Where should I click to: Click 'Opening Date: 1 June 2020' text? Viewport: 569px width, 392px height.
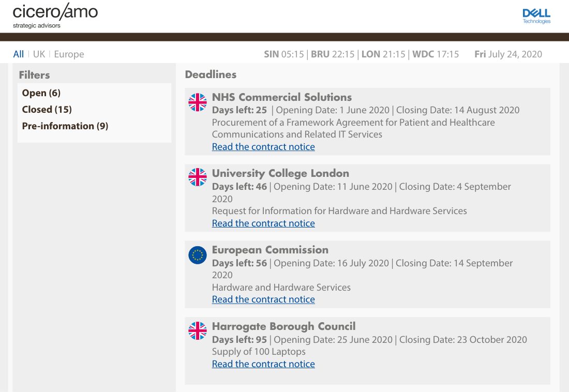(x=333, y=110)
